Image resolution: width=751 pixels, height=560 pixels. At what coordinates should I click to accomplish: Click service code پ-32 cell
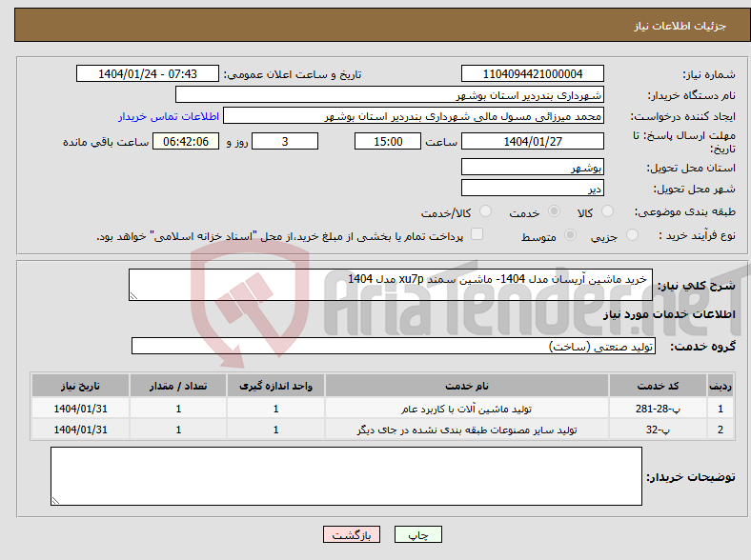658,430
